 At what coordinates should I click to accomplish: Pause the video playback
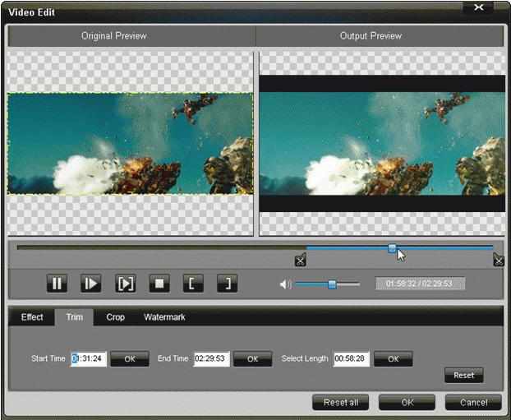(x=57, y=284)
